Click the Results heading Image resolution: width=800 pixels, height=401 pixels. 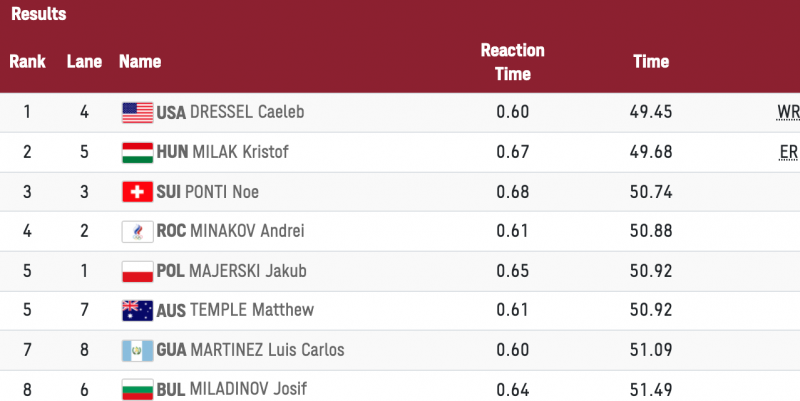39,14
